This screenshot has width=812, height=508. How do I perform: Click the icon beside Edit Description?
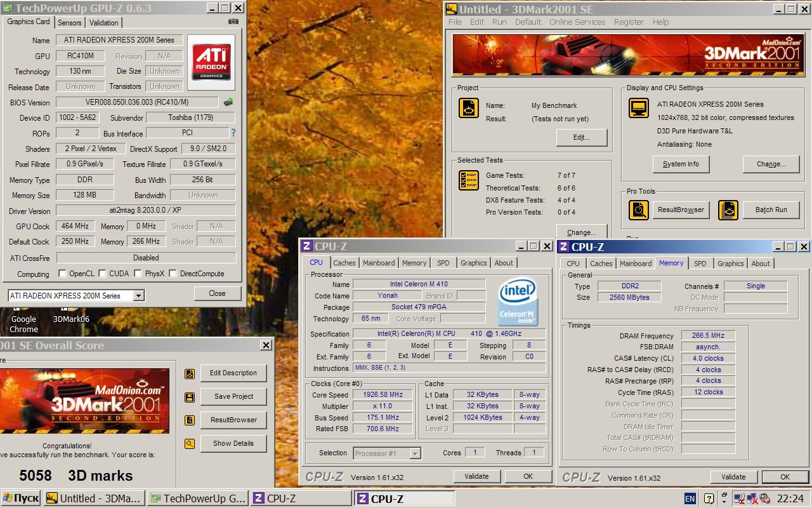pyautogui.click(x=190, y=373)
